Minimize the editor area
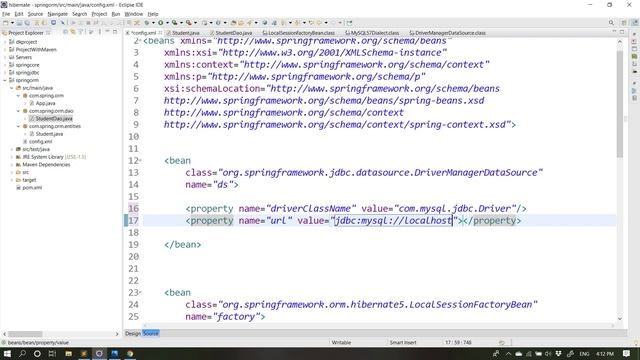 point(614,32)
